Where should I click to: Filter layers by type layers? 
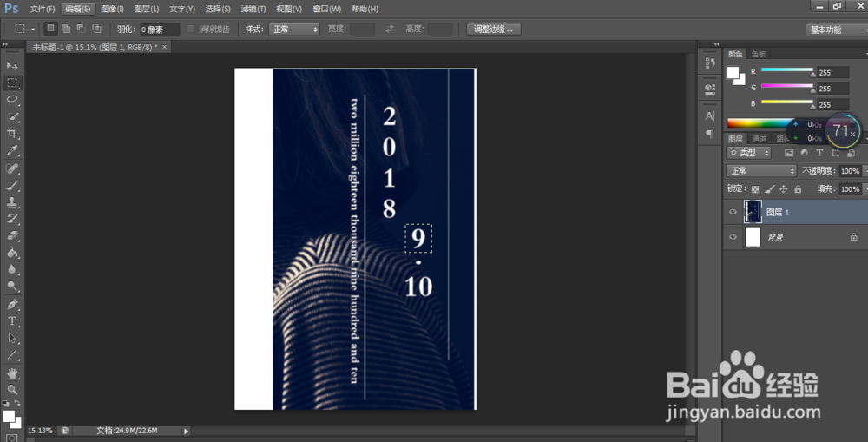click(x=820, y=153)
